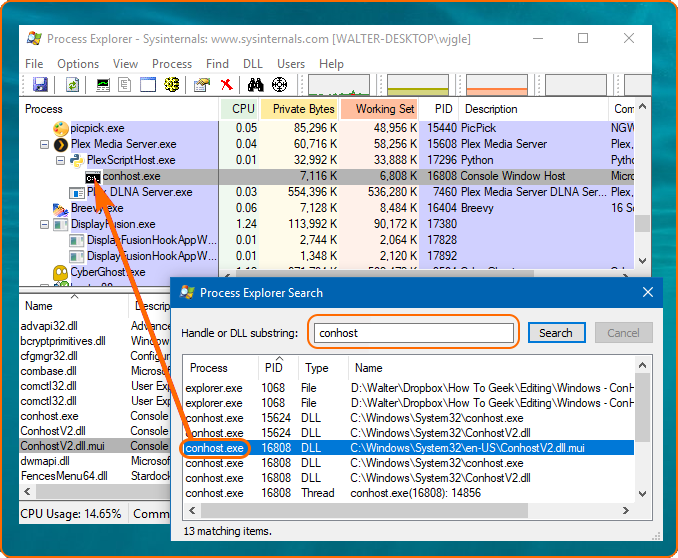This screenshot has height=558, width=678.
Task: Click the Process Explorer title bar icon
Action: (x=34, y=38)
